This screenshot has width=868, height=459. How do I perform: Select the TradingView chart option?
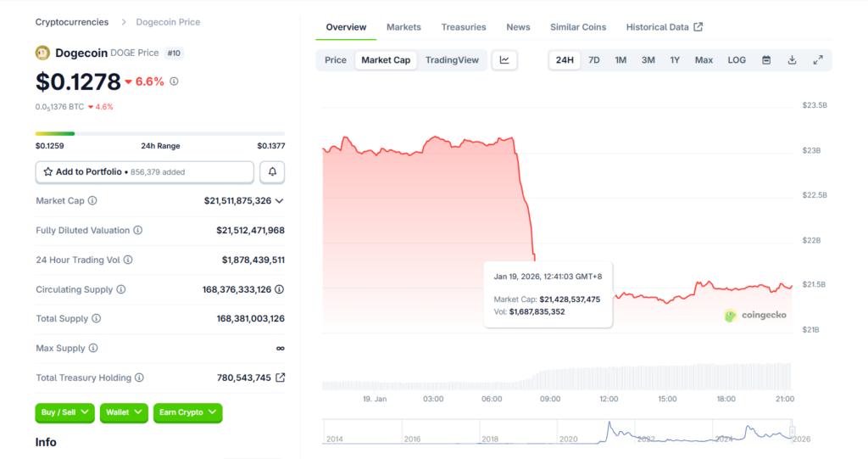pyautogui.click(x=452, y=60)
